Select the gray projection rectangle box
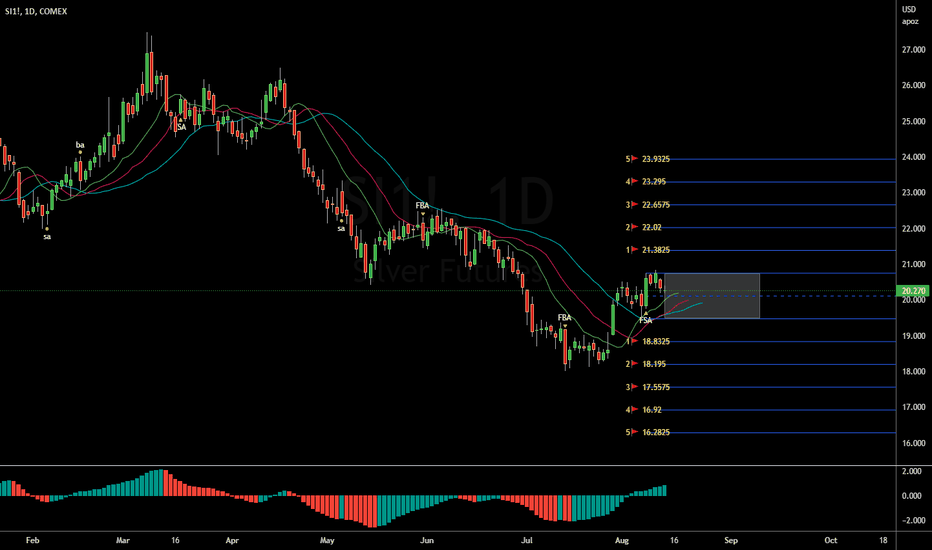The image size is (932, 550). (x=711, y=296)
